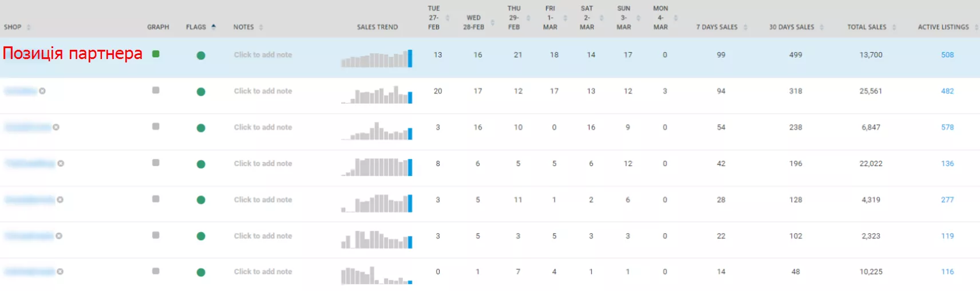Click green flag dot in highlighted top row

201,56
